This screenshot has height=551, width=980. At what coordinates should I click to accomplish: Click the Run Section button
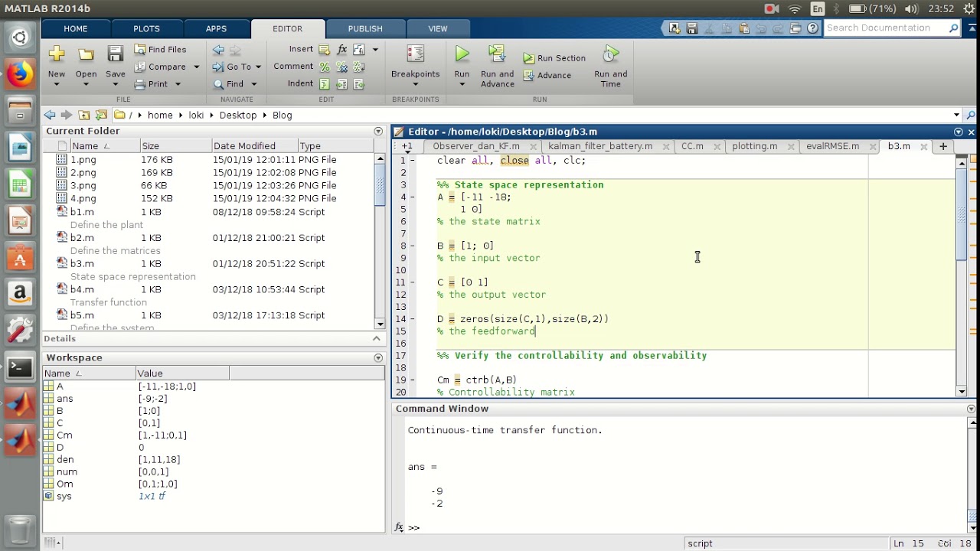coord(554,58)
